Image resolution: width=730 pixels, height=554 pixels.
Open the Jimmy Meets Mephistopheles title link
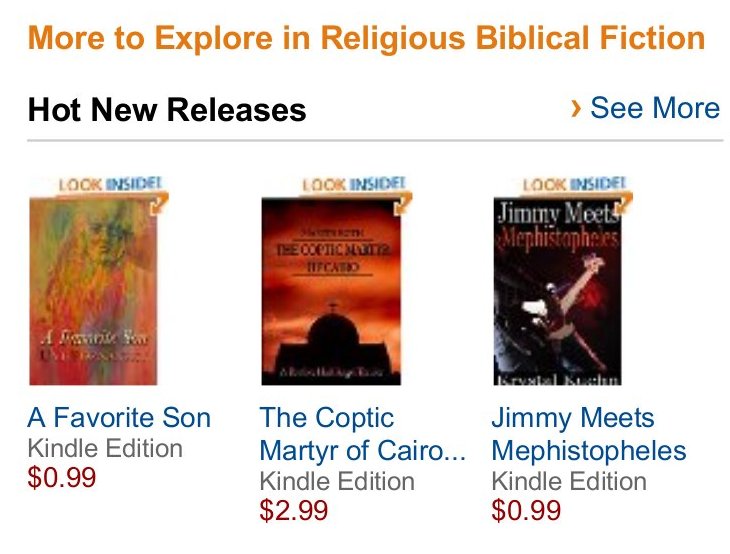coord(572,418)
